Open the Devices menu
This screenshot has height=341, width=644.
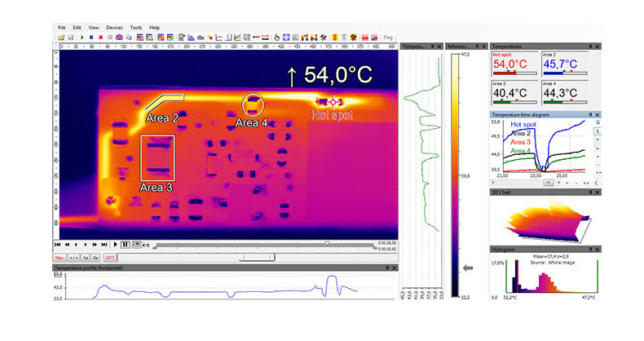coord(114,28)
